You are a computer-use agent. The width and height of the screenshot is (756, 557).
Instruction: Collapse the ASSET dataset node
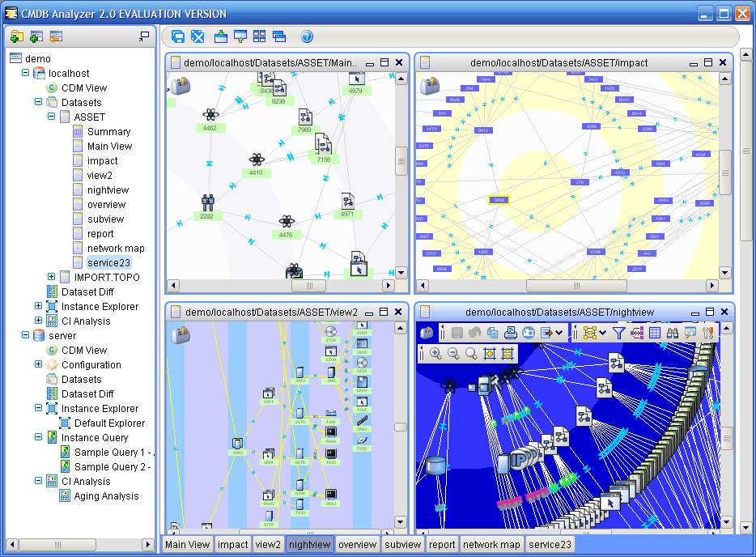coord(52,117)
